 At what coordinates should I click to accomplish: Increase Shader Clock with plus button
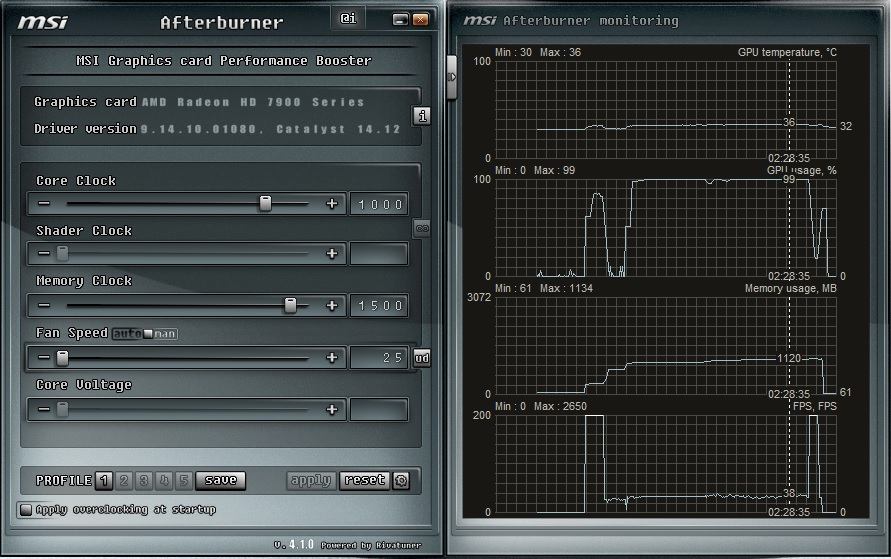point(332,253)
